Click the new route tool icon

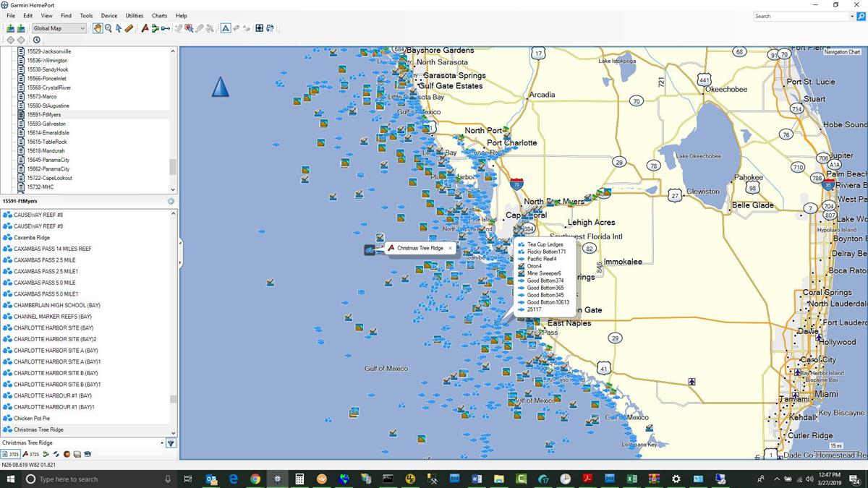pos(155,28)
